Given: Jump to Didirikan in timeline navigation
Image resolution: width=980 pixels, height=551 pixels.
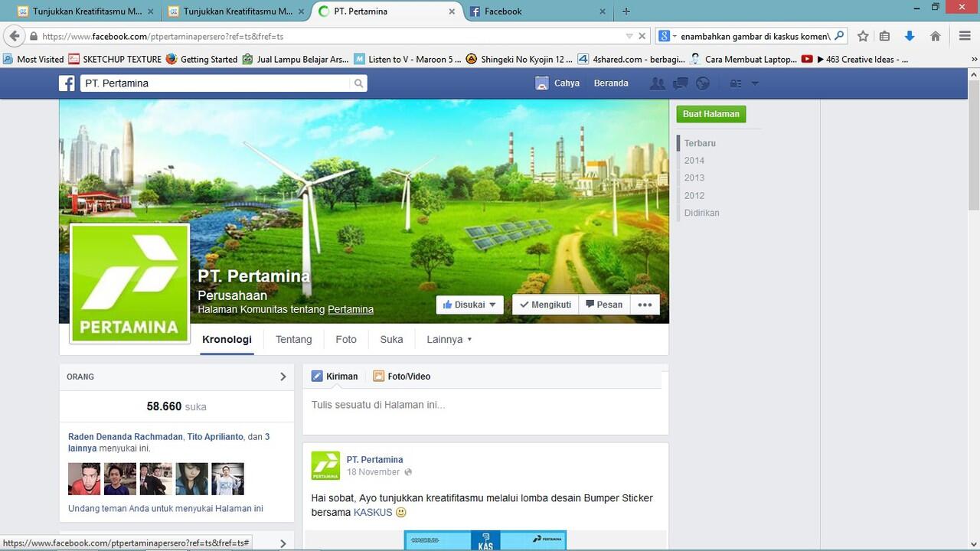Looking at the screenshot, I should pyautogui.click(x=702, y=213).
